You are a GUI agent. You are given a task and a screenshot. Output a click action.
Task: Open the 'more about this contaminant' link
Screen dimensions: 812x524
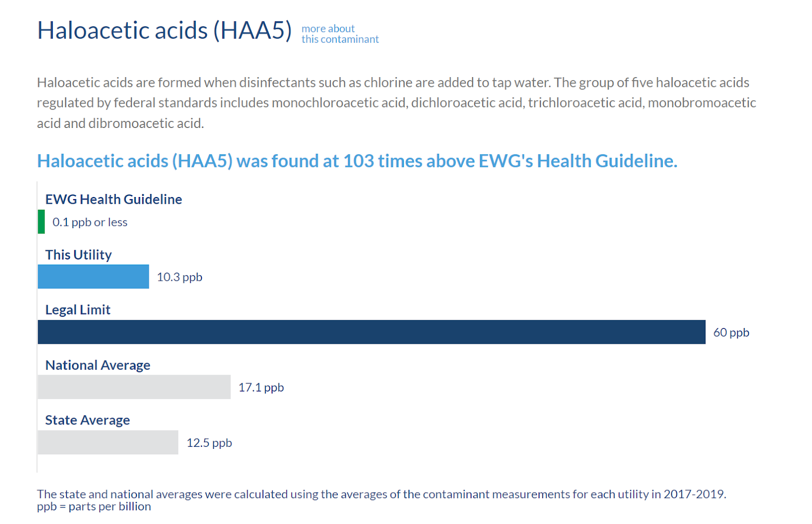click(340, 34)
